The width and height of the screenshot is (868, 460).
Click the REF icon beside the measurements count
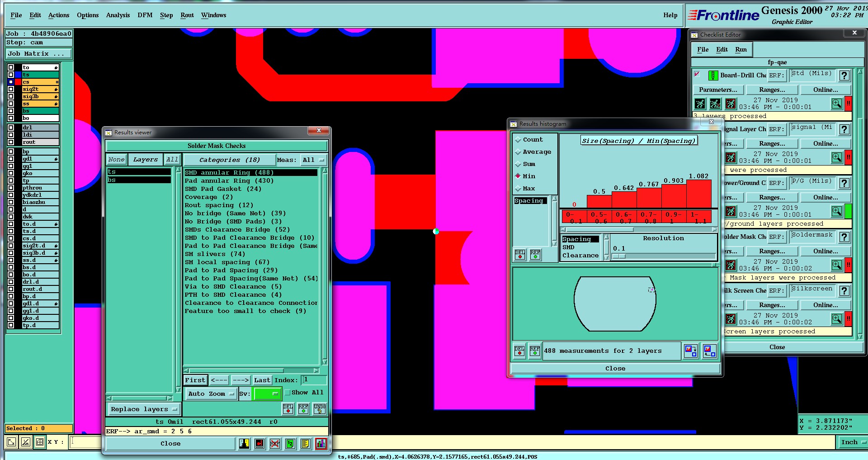[x=535, y=351]
